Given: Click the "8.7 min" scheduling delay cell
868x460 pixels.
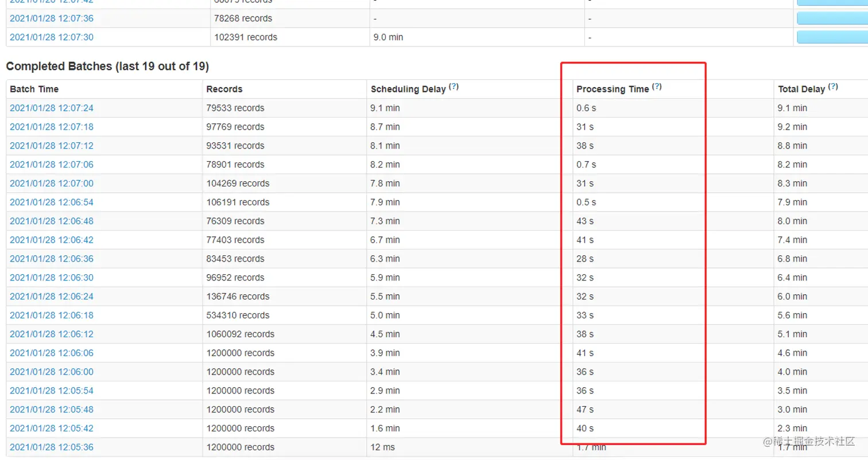Looking at the screenshot, I should point(385,127).
